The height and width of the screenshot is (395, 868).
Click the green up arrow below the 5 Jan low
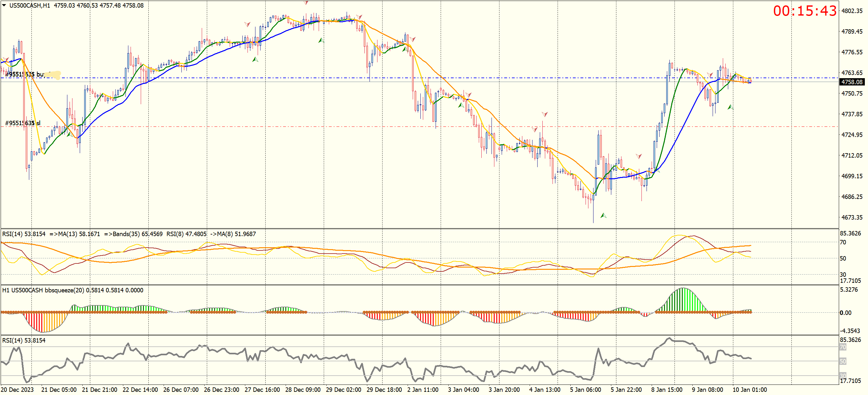603,215
